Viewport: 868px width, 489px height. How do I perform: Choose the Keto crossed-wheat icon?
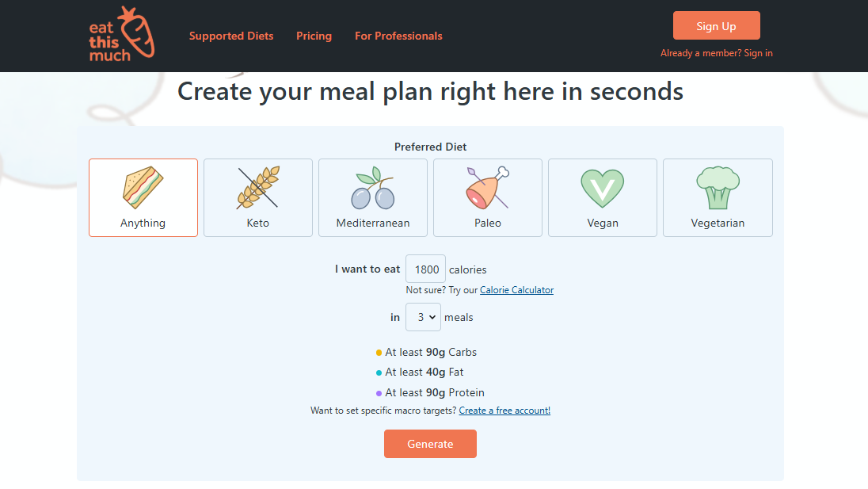pyautogui.click(x=258, y=188)
